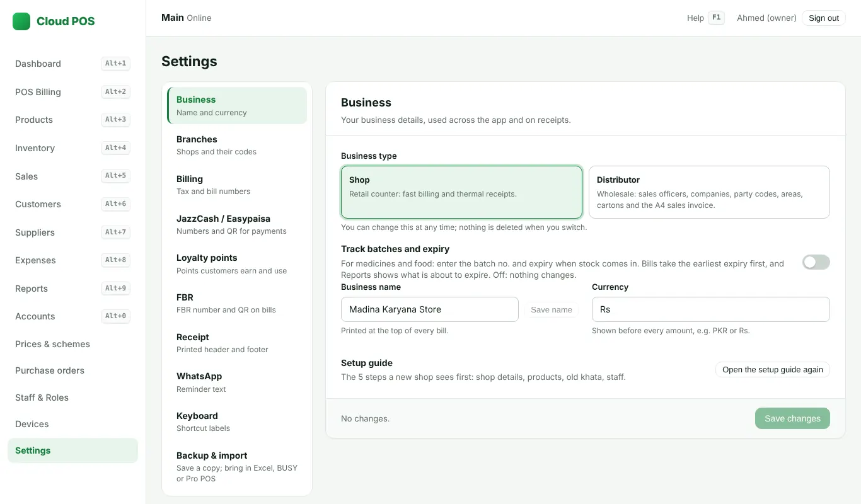861x504 pixels.
Task: Switch to the Branches settings tab
Action: pyautogui.click(x=237, y=145)
